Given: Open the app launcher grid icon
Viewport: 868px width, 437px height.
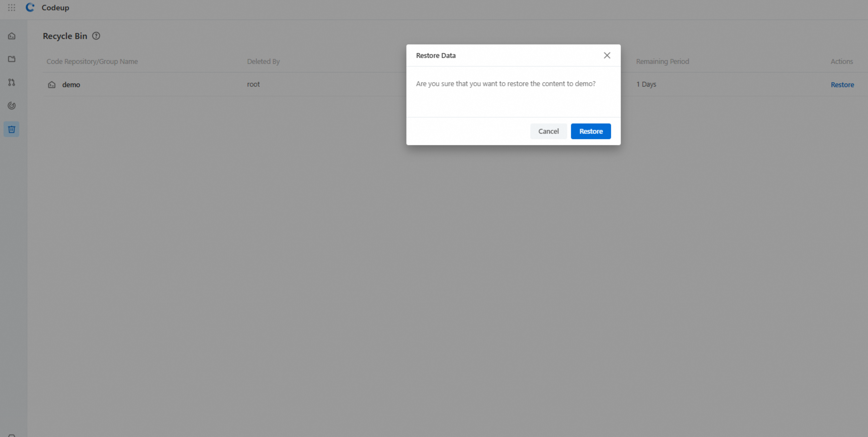Looking at the screenshot, I should point(12,7).
